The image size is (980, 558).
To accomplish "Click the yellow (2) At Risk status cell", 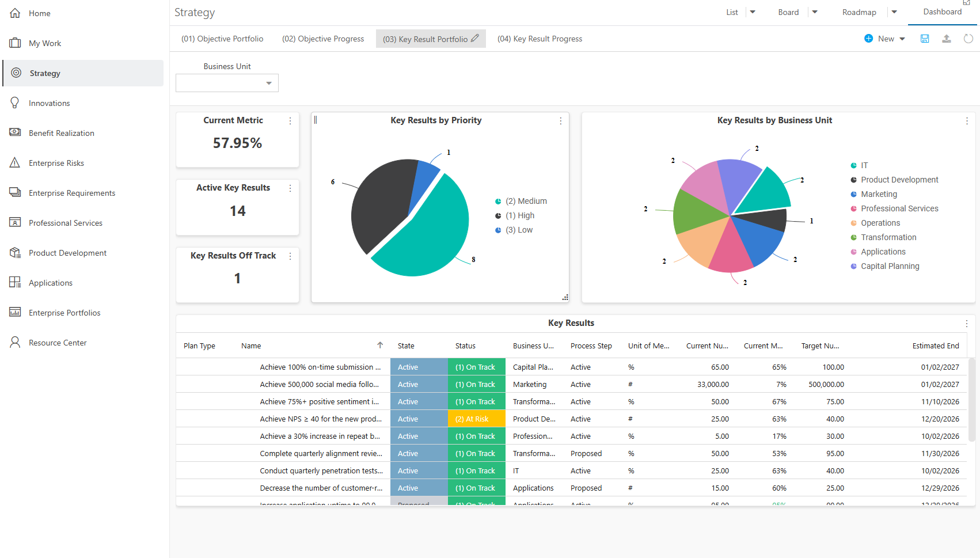I will (476, 419).
